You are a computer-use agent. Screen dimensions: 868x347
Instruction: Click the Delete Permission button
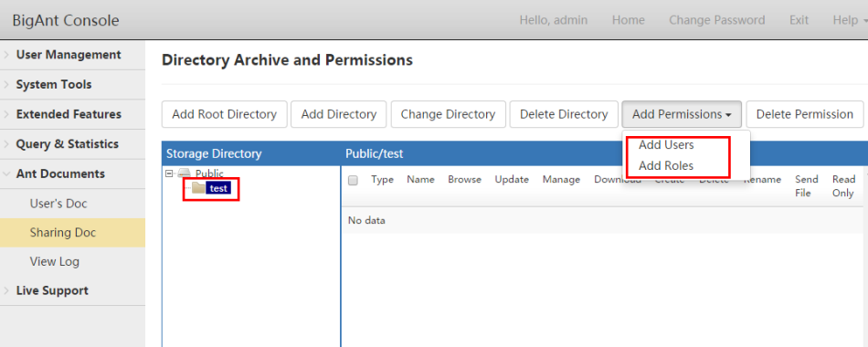point(804,114)
